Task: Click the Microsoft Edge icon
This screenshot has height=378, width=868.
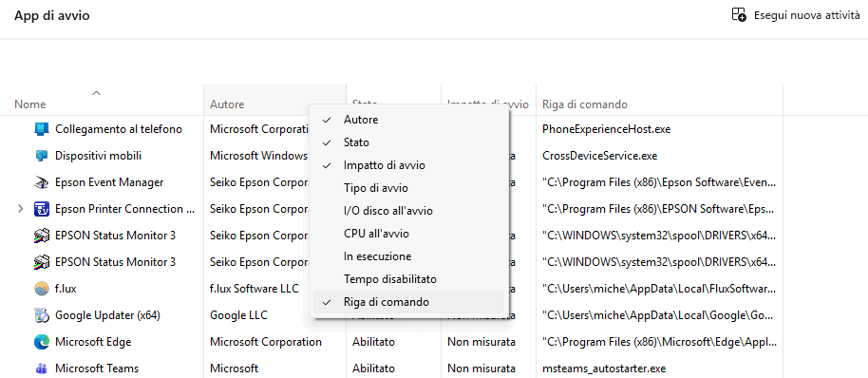Action: click(x=42, y=342)
